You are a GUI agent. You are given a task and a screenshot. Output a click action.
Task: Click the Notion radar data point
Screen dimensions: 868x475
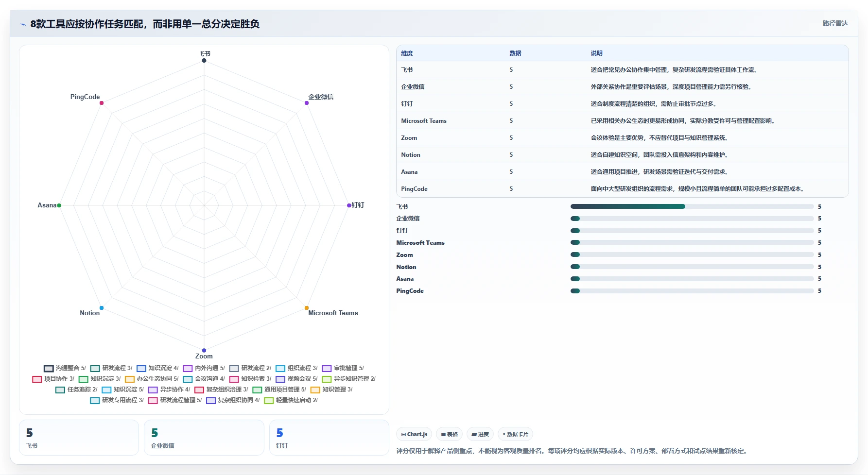(x=102, y=308)
